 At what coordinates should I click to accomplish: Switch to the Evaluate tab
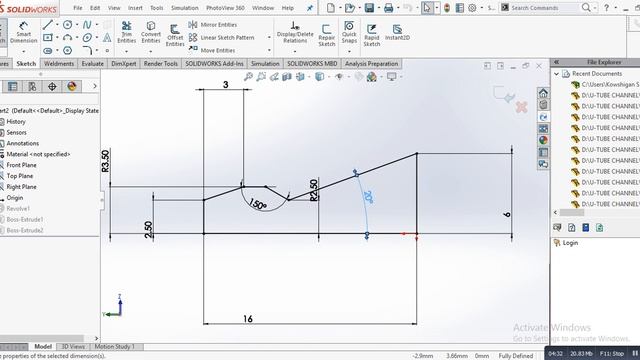click(93, 64)
